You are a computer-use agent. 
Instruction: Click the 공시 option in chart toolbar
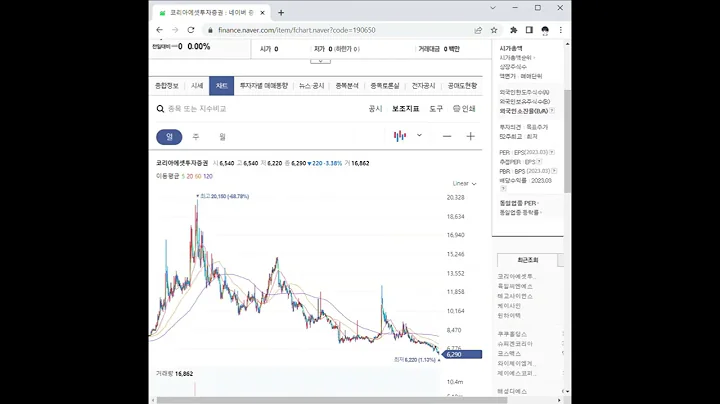tap(375, 109)
